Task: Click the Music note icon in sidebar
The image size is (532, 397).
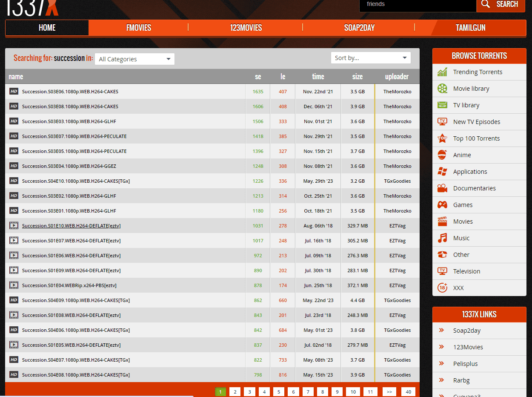Action: click(442, 238)
